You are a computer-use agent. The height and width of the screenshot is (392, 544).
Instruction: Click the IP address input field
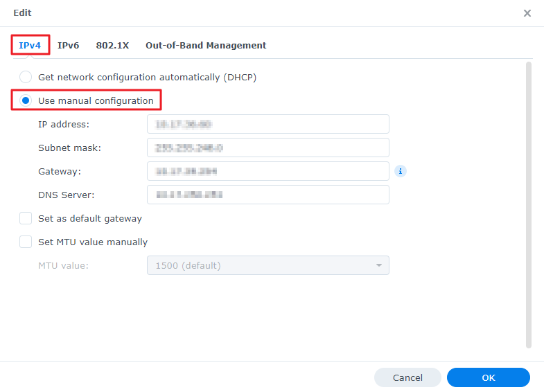pyautogui.click(x=267, y=124)
